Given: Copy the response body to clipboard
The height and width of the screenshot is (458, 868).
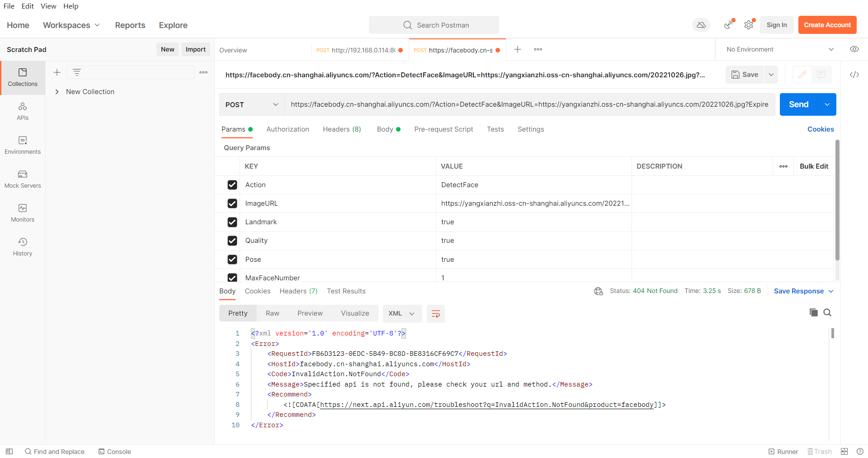Looking at the screenshot, I should [813, 312].
